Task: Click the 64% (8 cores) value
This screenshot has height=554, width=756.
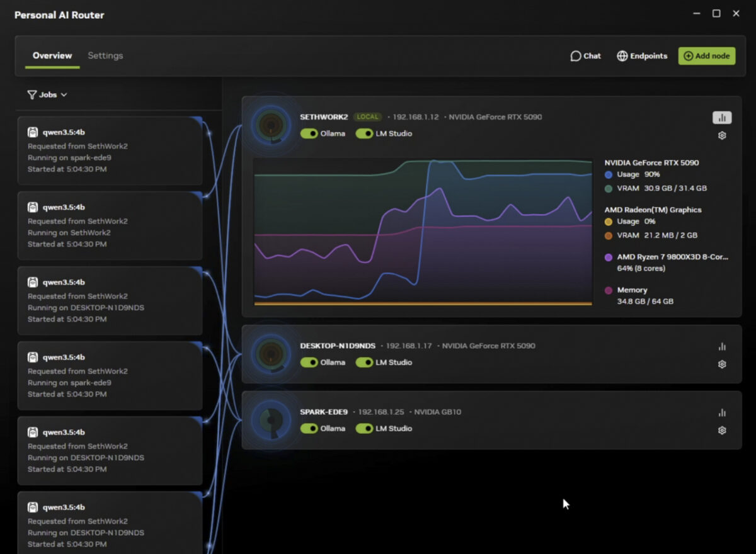Action: [x=641, y=268]
